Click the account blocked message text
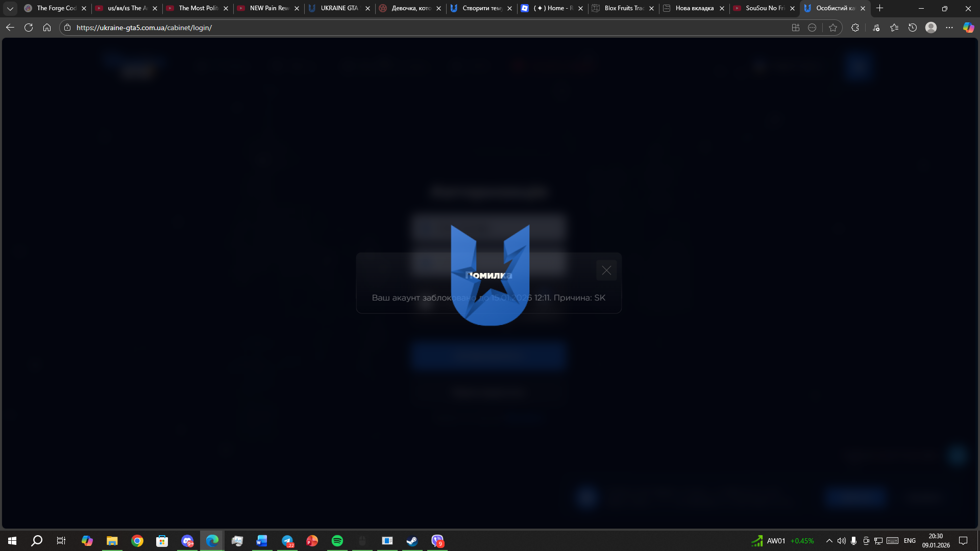Viewport: 980px width, 551px height. 488,297
